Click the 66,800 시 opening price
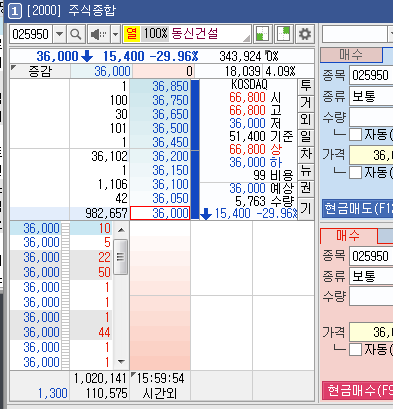Viewport: 393px width, 409px height. [255, 98]
